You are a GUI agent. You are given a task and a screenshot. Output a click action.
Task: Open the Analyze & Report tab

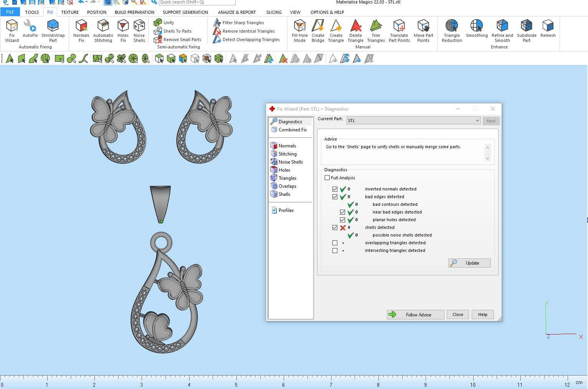pyautogui.click(x=237, y=12)
